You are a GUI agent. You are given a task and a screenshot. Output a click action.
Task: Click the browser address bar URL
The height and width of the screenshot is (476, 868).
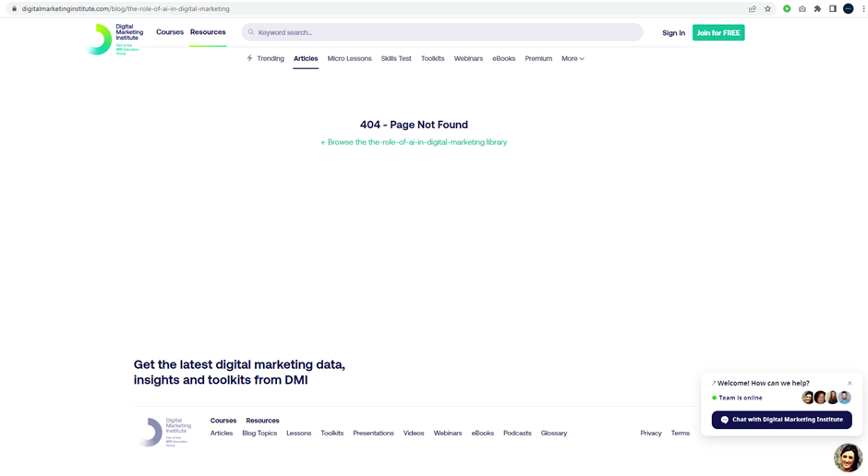click(126, 9)
